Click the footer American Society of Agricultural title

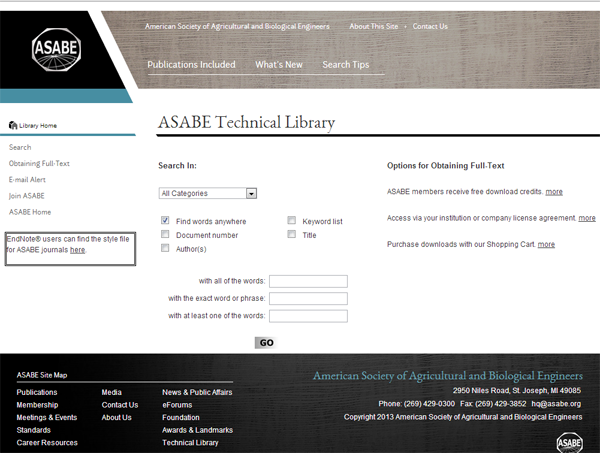(448, 376)
